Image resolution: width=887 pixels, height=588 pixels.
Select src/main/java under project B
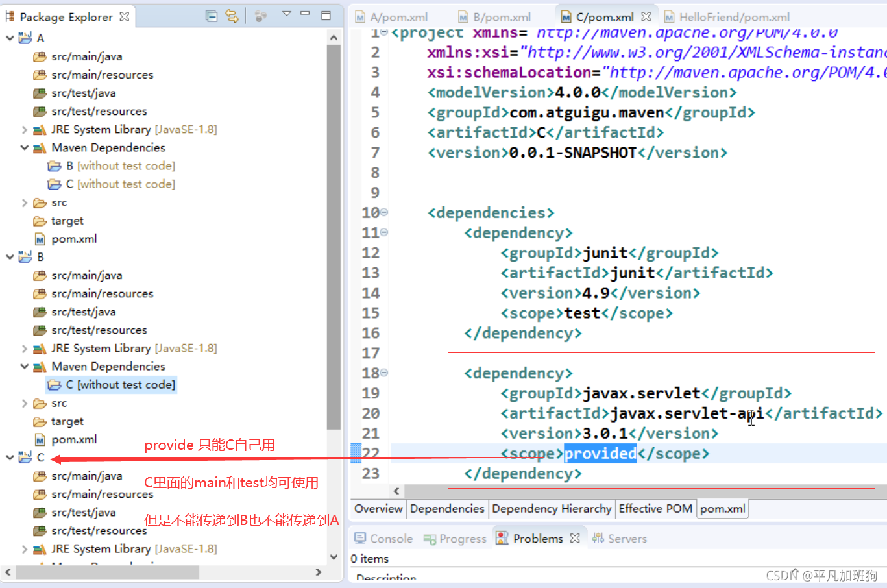tap(87, 275)
